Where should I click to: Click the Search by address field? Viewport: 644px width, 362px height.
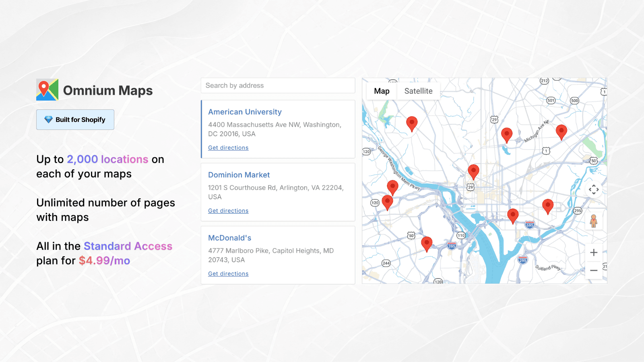pos(278,86)
